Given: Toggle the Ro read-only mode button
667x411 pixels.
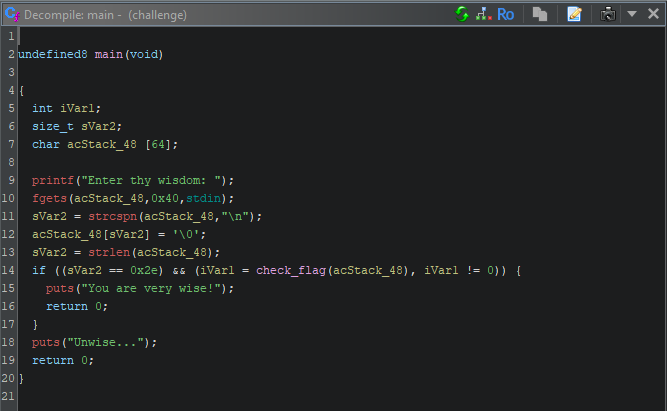Looking at the screenshot, I should click(506, 14).
